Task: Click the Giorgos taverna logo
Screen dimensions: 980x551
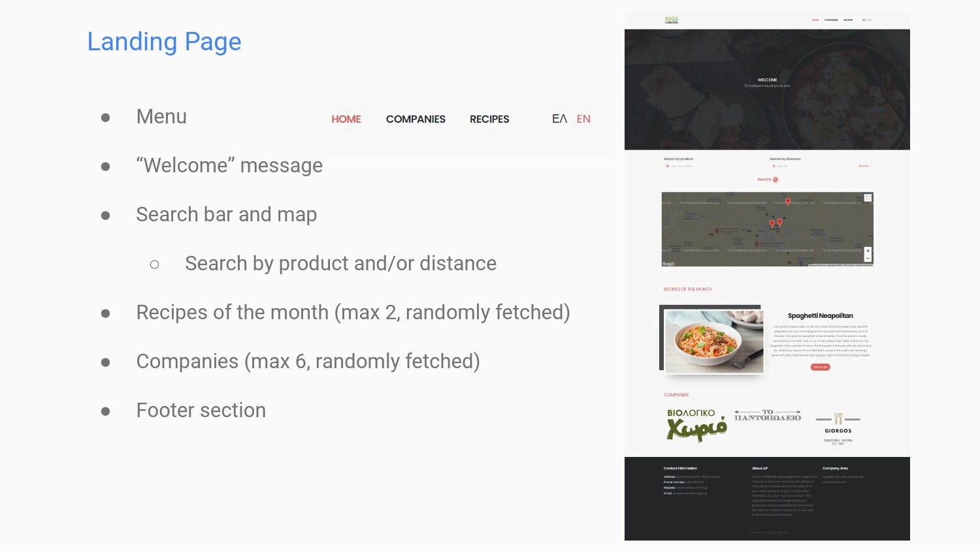Action: tap(838, 427)
